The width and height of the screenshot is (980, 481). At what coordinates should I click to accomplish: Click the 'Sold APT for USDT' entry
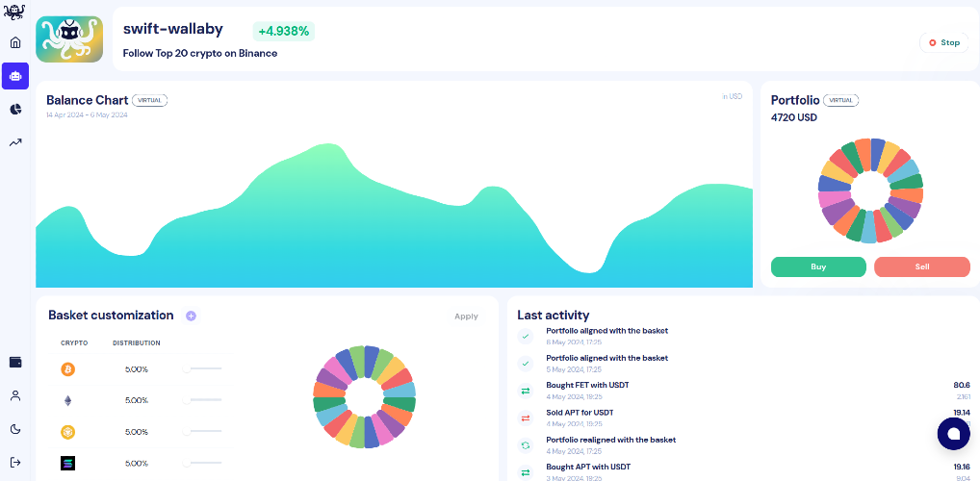pos(580,413)
